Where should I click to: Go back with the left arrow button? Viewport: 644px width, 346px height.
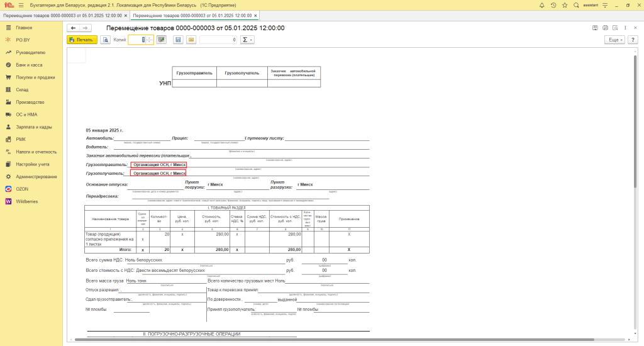[73, 28]
